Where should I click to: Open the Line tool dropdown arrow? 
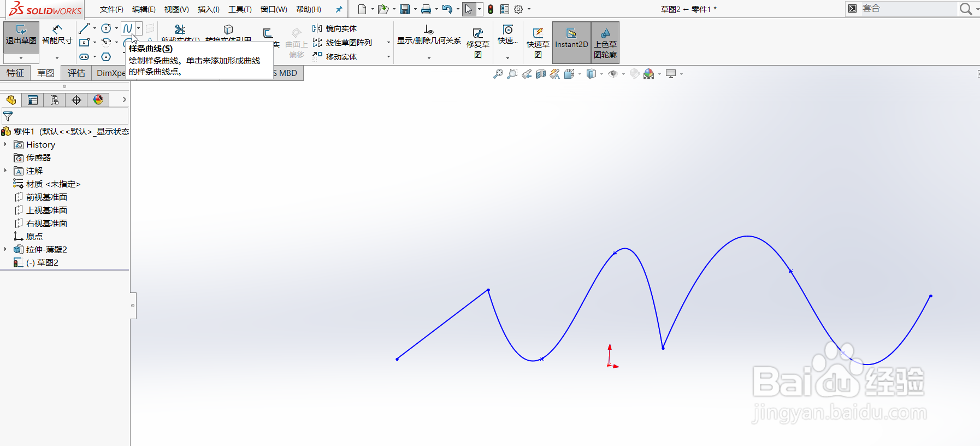pos(95,28)
